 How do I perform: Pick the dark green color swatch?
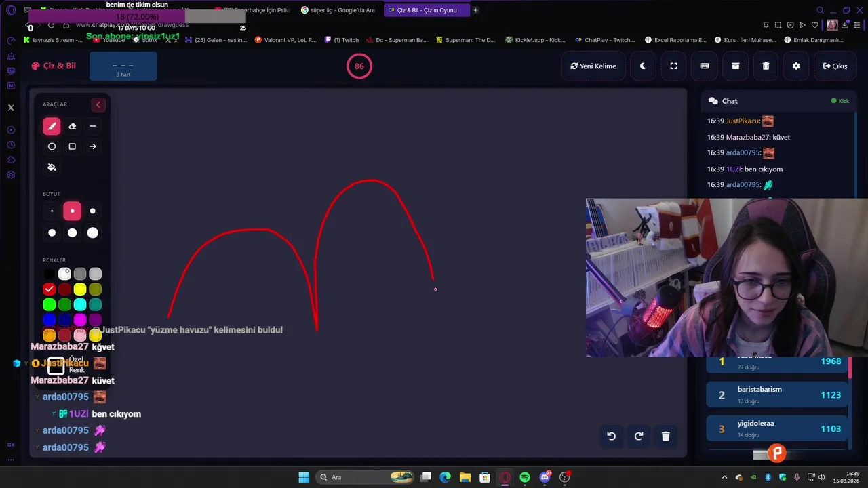[x=64, y=305]
